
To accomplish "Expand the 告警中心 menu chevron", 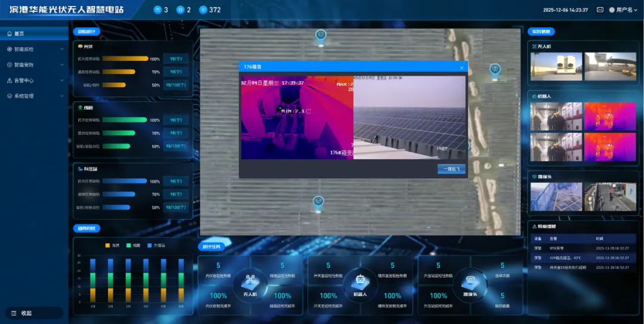I will pos(62,81).
